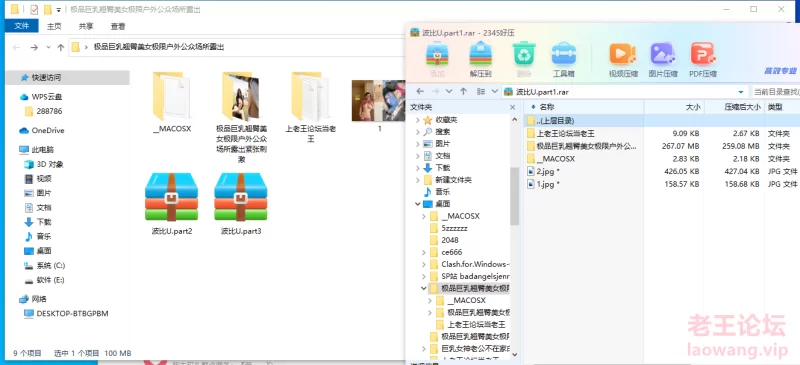This screenshot has width=800, height=365.
Task: Sort archive list by 名称 column
Action: [x=584, y=107]
